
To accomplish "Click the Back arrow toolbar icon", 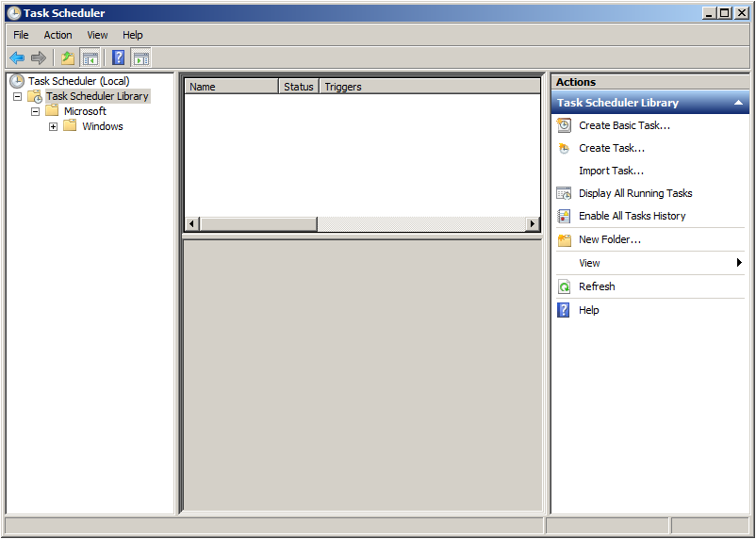I will point(17,58).
